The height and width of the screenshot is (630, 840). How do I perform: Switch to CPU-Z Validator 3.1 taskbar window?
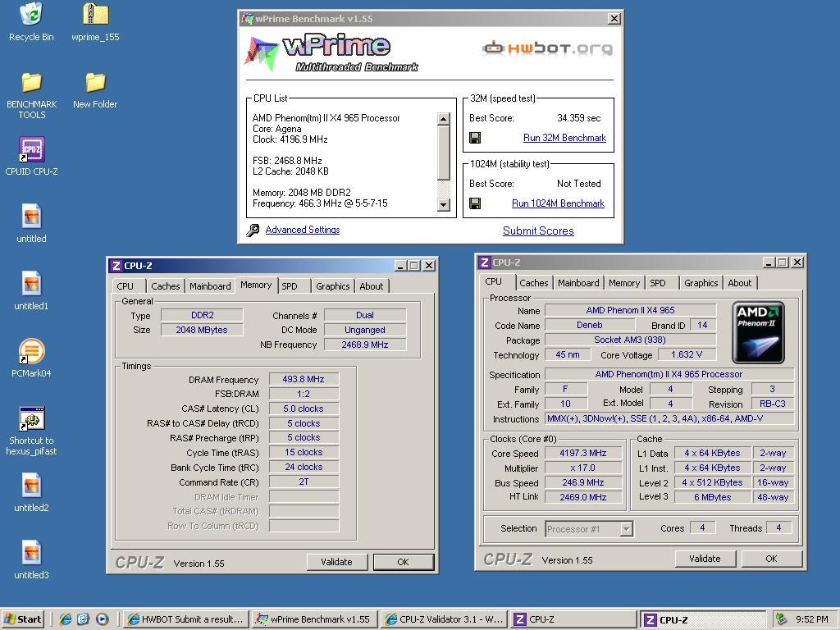click(444, 619)
